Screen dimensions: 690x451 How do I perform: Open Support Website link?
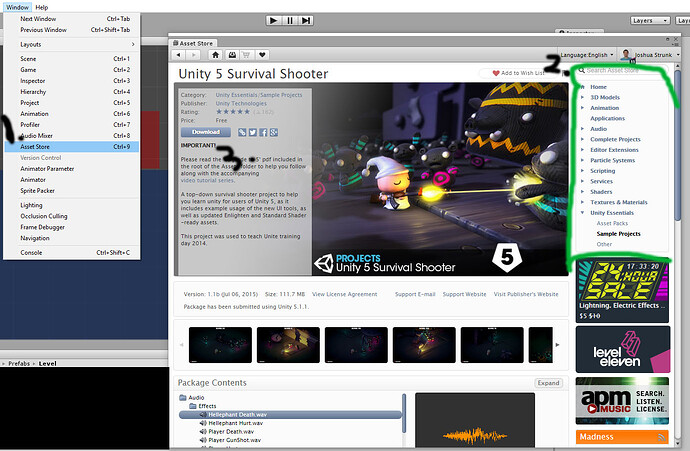[464, 294]
